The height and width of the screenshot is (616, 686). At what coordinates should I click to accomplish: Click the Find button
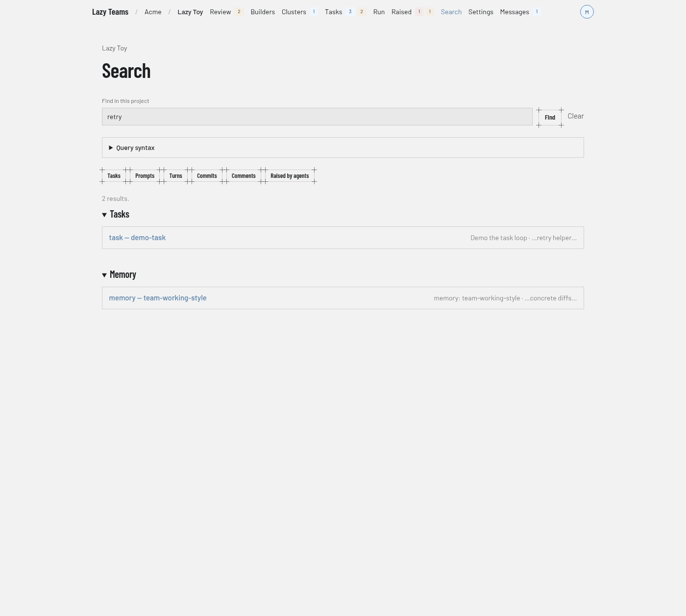(x=550, y=118)
